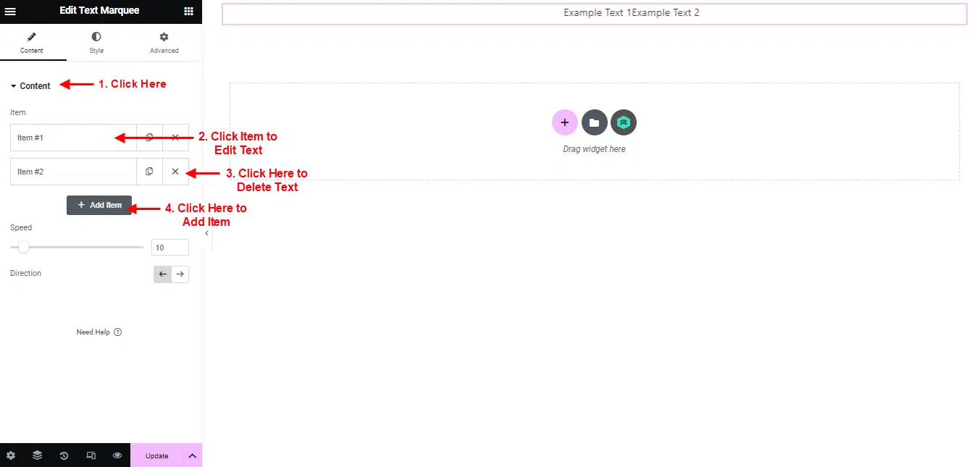Viewport: 980px width, 467px height.
Task: Set Direction to left arrow
Action: (x=162, y=274)
